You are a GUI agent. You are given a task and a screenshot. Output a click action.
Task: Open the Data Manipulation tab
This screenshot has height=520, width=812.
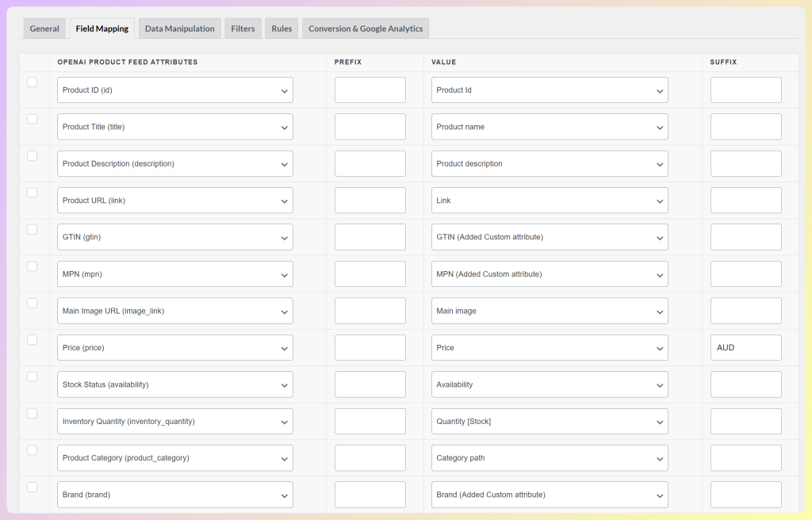click(179, 28)
